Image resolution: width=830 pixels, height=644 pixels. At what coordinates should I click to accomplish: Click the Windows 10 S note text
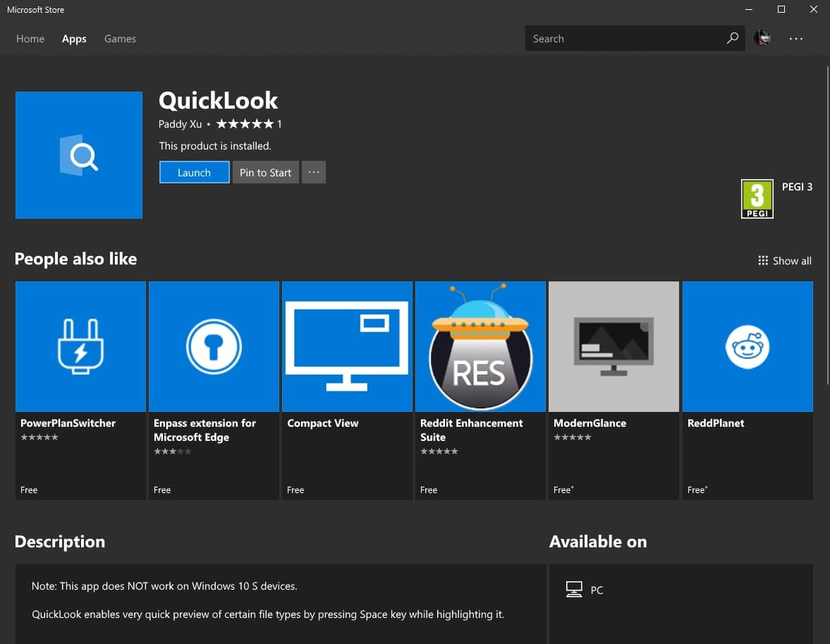pyautogui.click(x=164, y=585)
